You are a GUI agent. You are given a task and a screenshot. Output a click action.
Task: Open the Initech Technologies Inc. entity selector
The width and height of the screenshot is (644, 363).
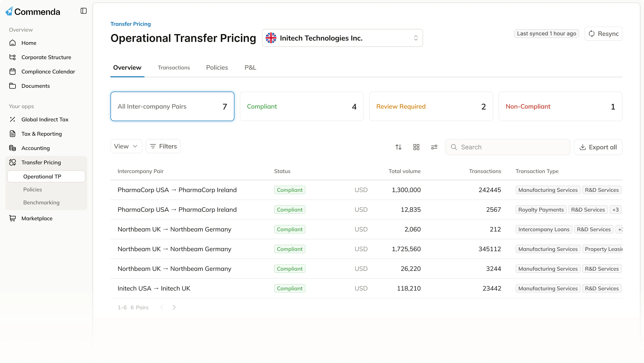[x=342, y=38]
